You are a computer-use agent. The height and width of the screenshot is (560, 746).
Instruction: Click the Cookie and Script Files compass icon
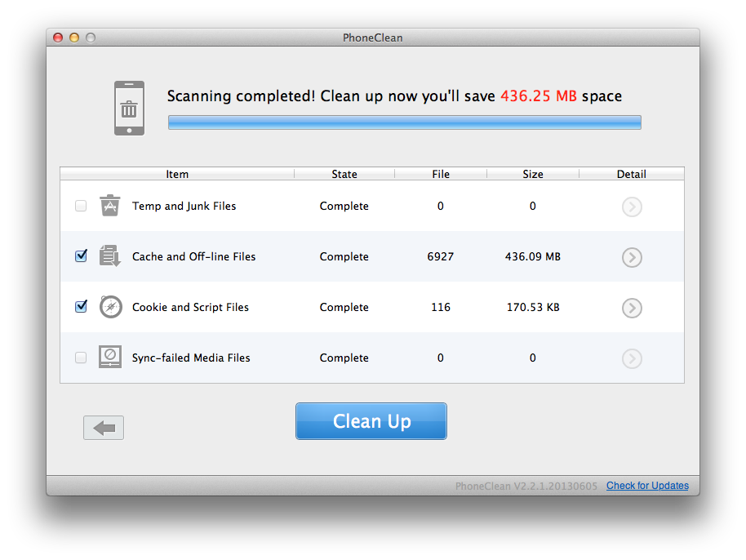pos(110,307)
